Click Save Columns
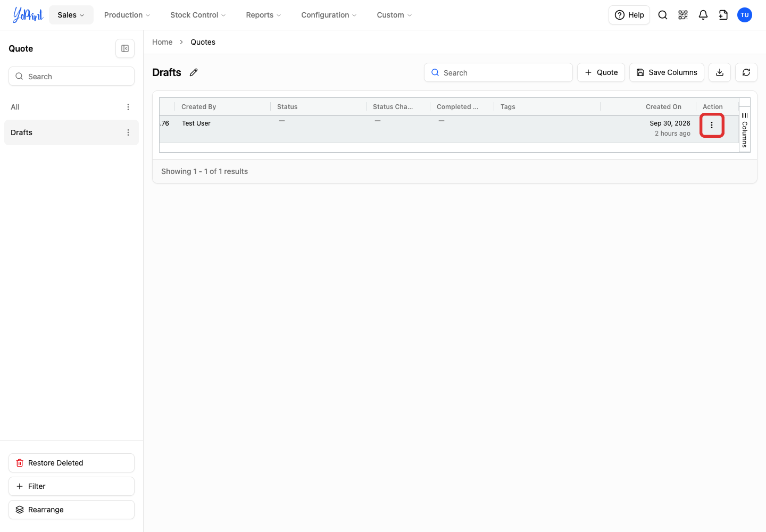The image size is (766, 532). point(667,72)
